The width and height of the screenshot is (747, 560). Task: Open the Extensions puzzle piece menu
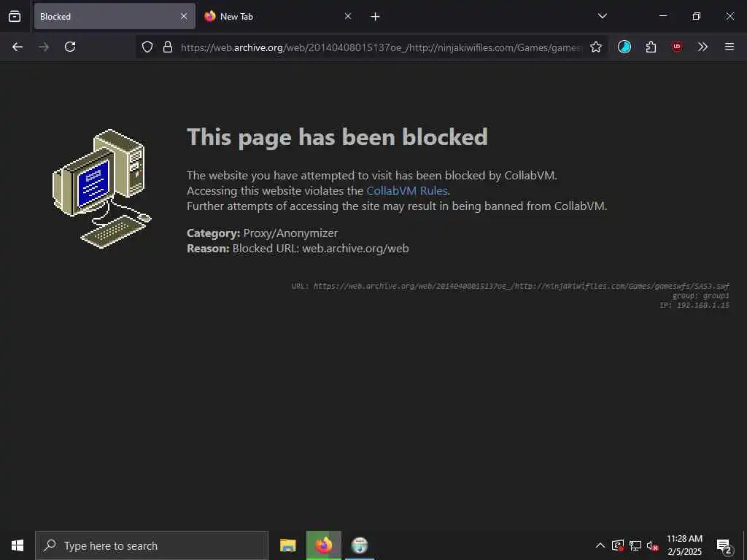click(x=651, y=47)
